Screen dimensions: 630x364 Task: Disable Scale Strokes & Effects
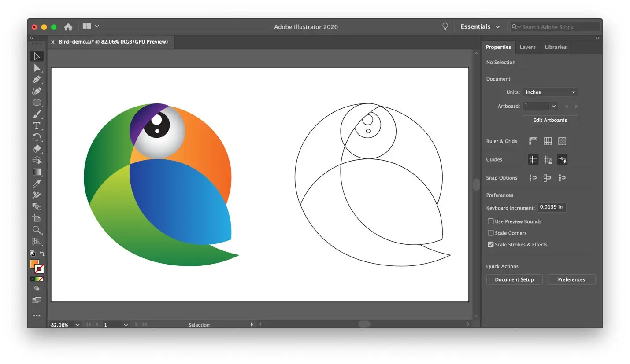click(490, 244)
